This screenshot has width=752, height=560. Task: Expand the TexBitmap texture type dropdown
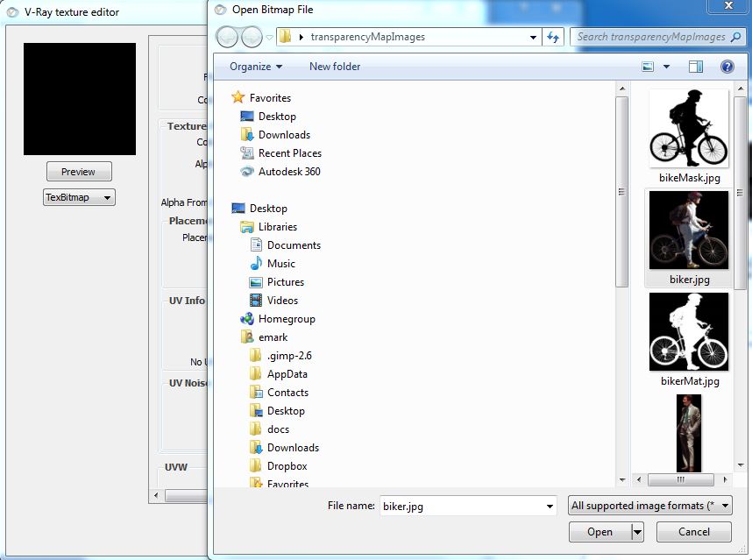tap(79, 197)
